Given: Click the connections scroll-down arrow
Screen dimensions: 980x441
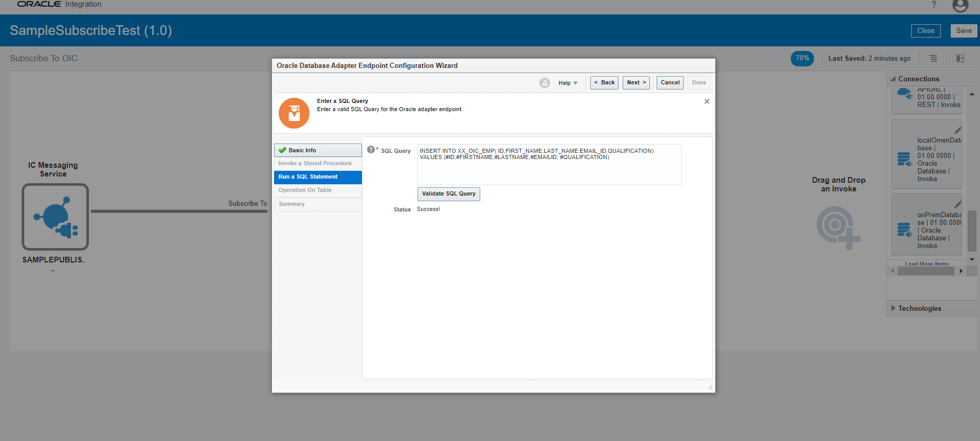Looking at the screenshot, I should [972, 260].
